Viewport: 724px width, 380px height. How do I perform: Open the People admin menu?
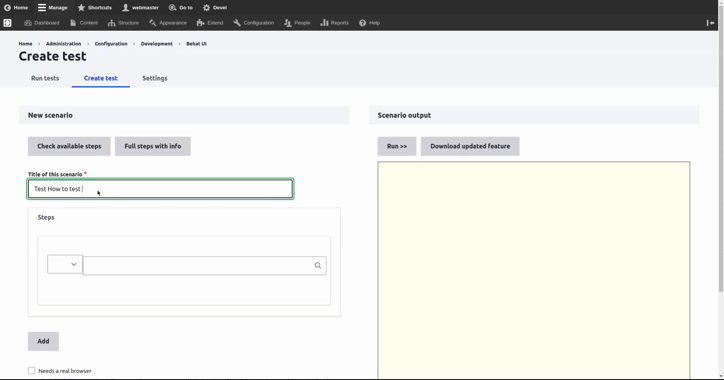click(x=297, y=23)
